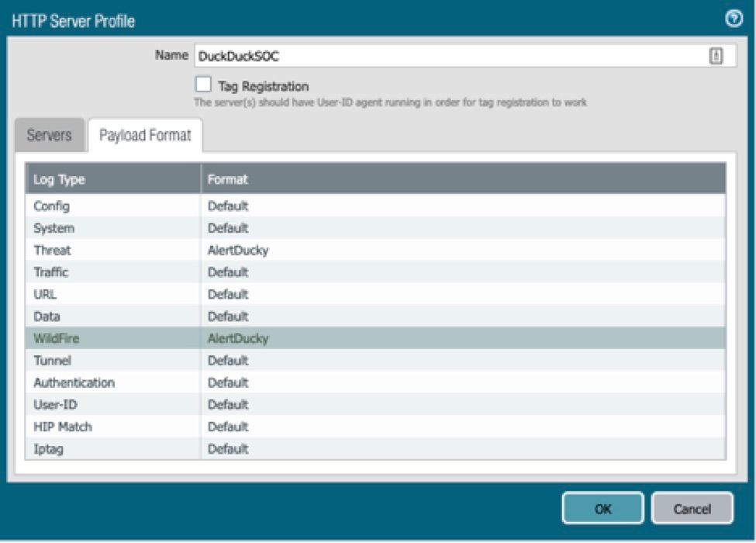Open the help icon in dialog header
This screenshot has width=756, height=543.
(733, 20)
